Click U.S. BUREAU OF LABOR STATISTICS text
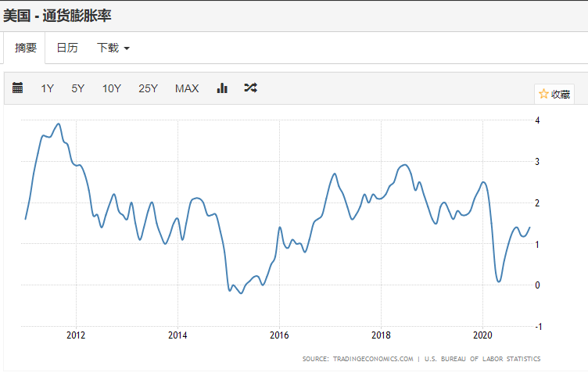The image size is (588, 387). click(x=482, y=359)
